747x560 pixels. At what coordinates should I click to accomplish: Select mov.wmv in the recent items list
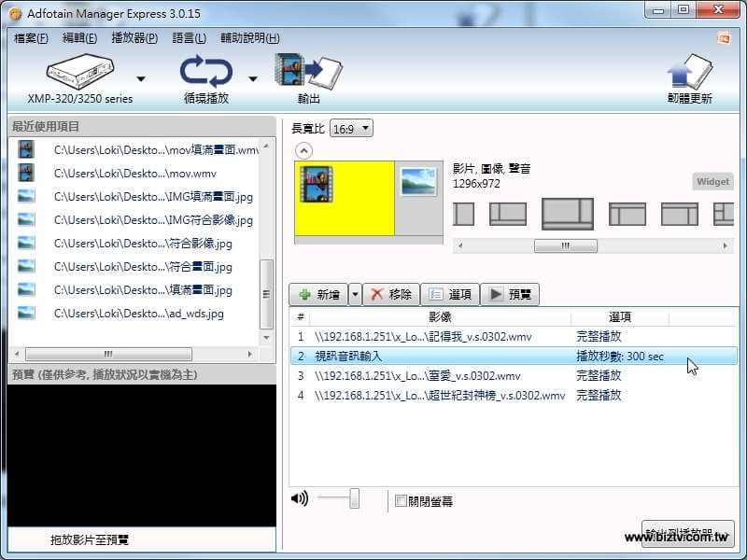[140, 174]
